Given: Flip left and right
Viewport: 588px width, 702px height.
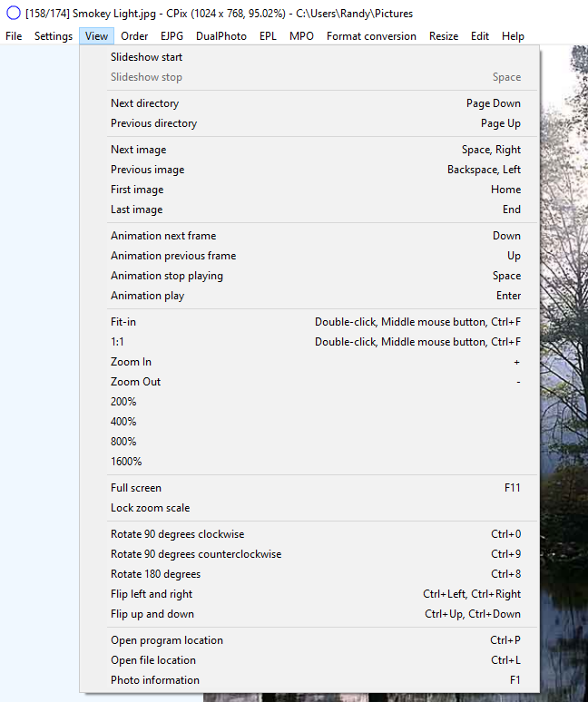Looking at the screenshot, I should click(309, 594).
